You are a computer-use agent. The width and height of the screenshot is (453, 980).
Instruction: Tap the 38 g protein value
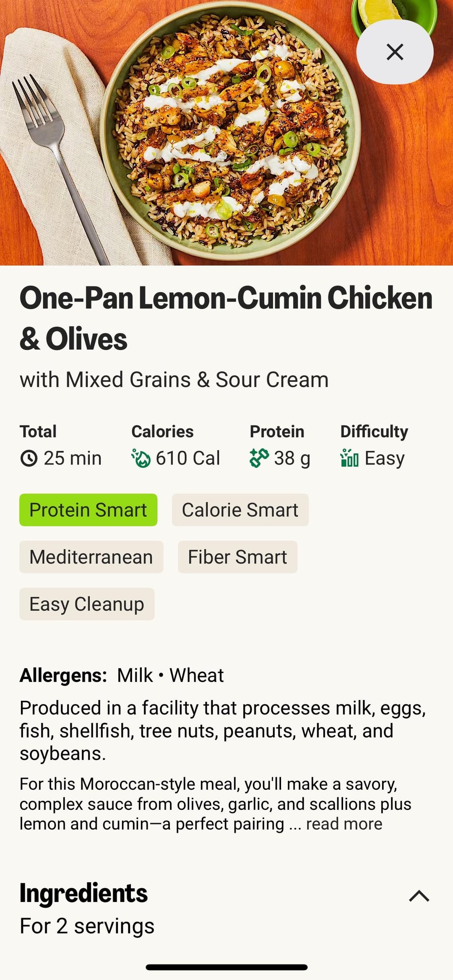coord(292,458)
